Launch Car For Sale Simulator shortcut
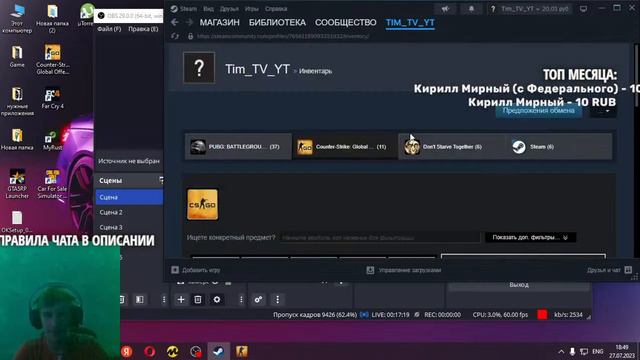The width and height of the screenshot is (640, 360). (52, 184)
